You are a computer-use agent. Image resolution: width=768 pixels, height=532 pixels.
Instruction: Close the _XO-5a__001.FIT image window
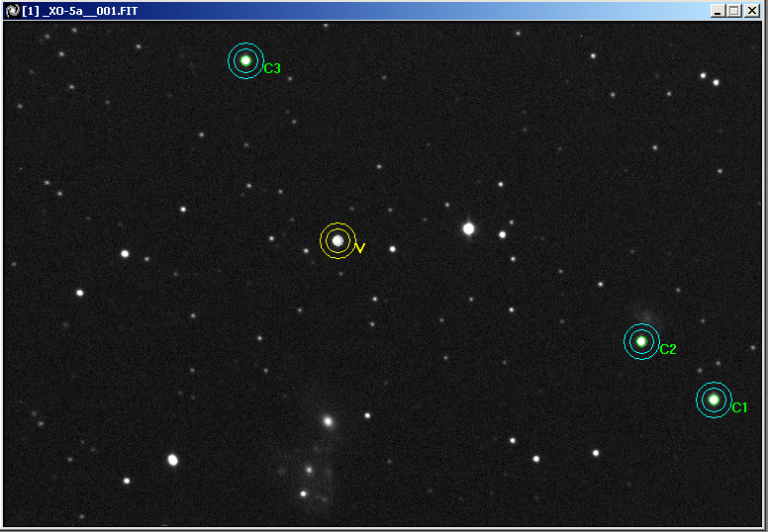[752, 10]
